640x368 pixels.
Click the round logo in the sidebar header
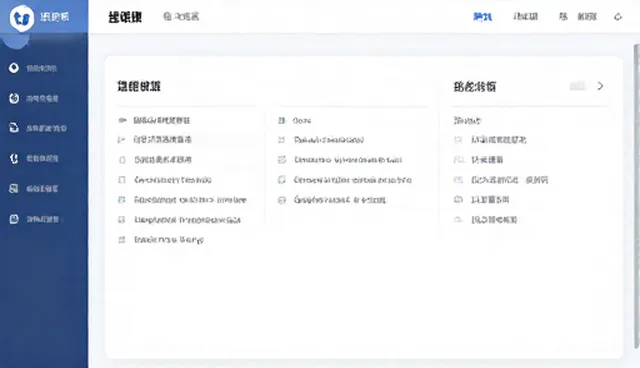tap(22, 18)
